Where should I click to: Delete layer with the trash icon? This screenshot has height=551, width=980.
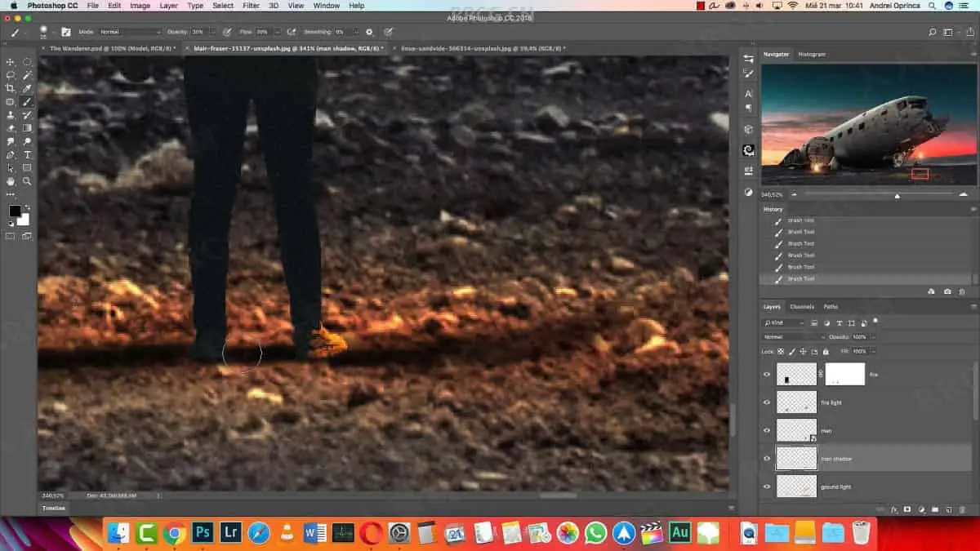coord(962,509)
